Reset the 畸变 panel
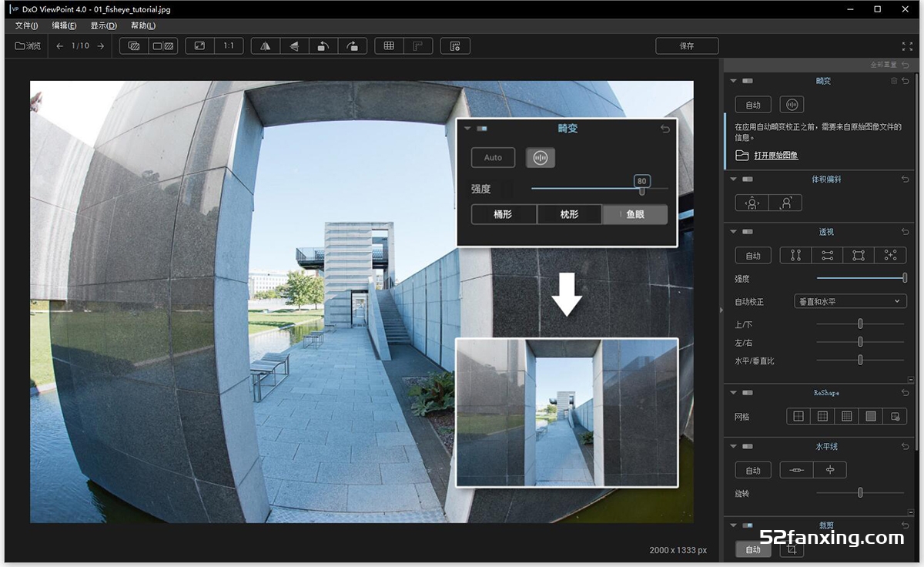The image size is (924, 567). (906, 81)
